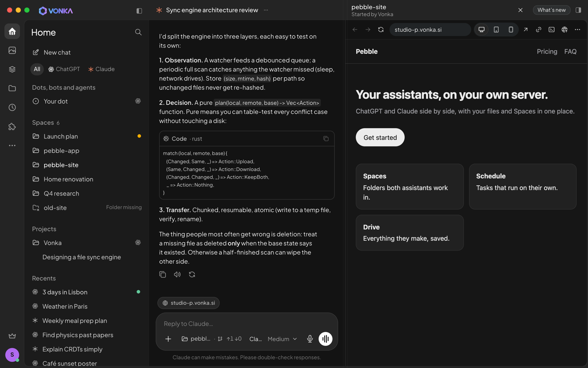588x368 pixels.
Task: Click the globe publish icon in preview toolbar
Action: coord(565,29)
